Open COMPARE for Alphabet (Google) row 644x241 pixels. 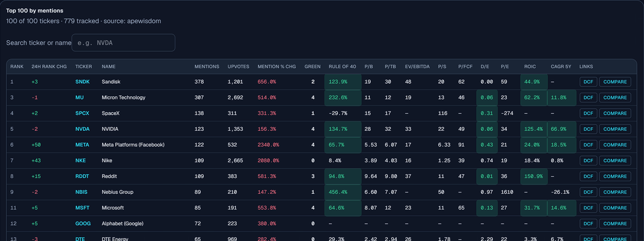pyautogui.click(x=615, y=224)
